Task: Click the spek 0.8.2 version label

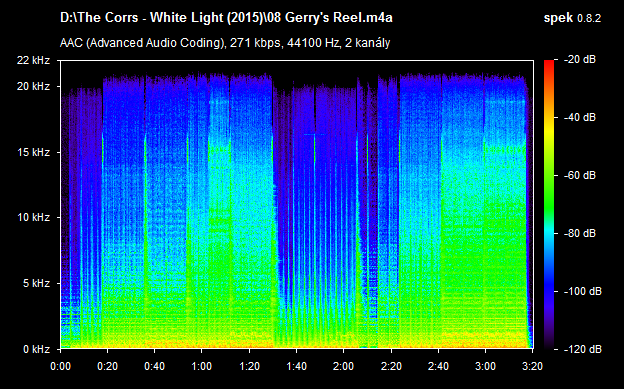Action: 572,18
